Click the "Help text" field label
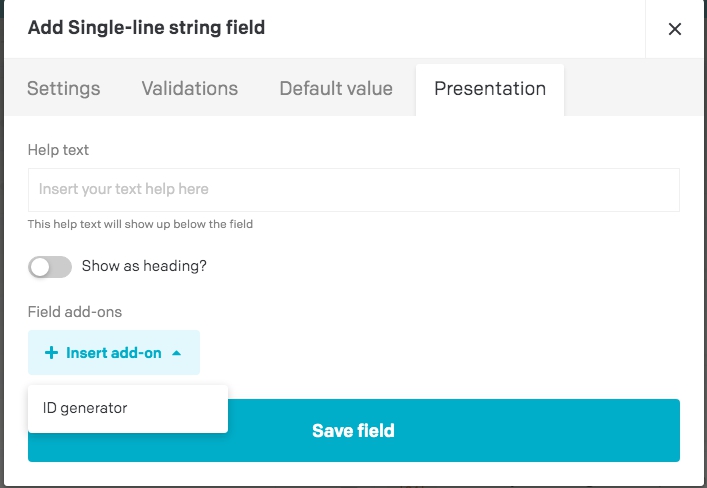The height and width of the screenshot is (488, 707). 59,150
